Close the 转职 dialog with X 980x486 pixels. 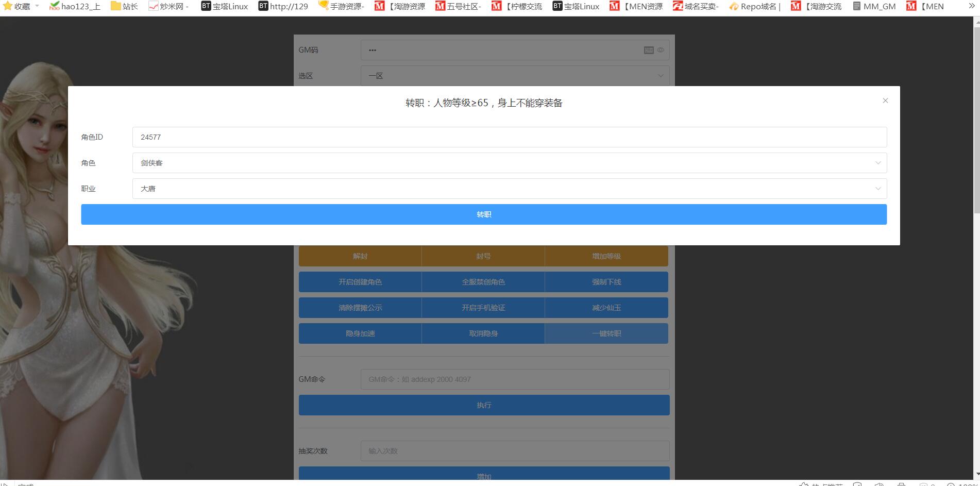(885, 100)
